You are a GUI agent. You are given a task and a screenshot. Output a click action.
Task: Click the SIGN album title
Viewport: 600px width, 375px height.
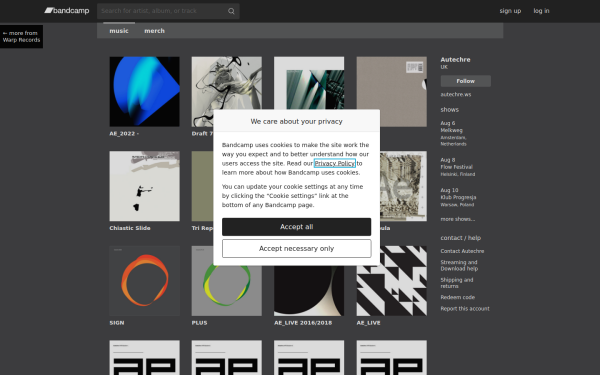click(117, 323)
